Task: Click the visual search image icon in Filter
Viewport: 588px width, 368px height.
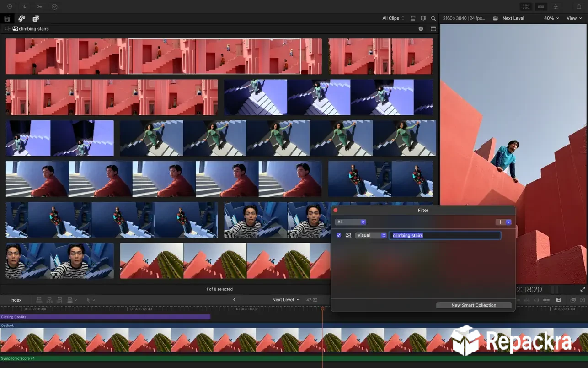Action: click(348, 235)
